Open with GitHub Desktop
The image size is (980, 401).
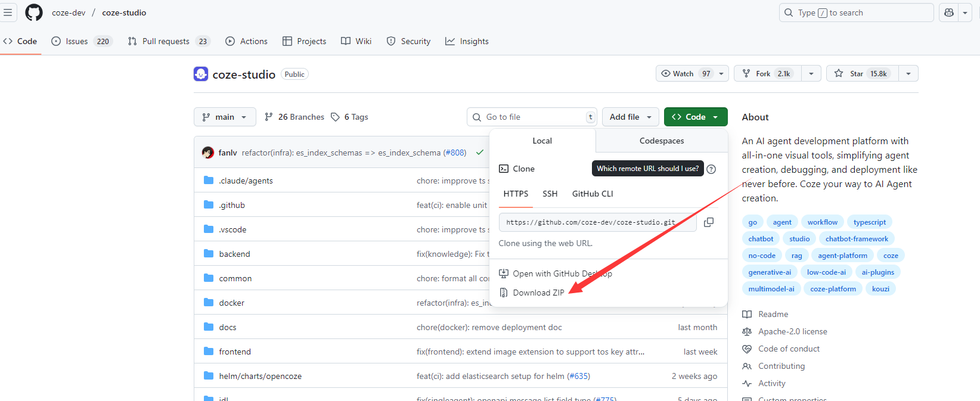tap(555, 273)
